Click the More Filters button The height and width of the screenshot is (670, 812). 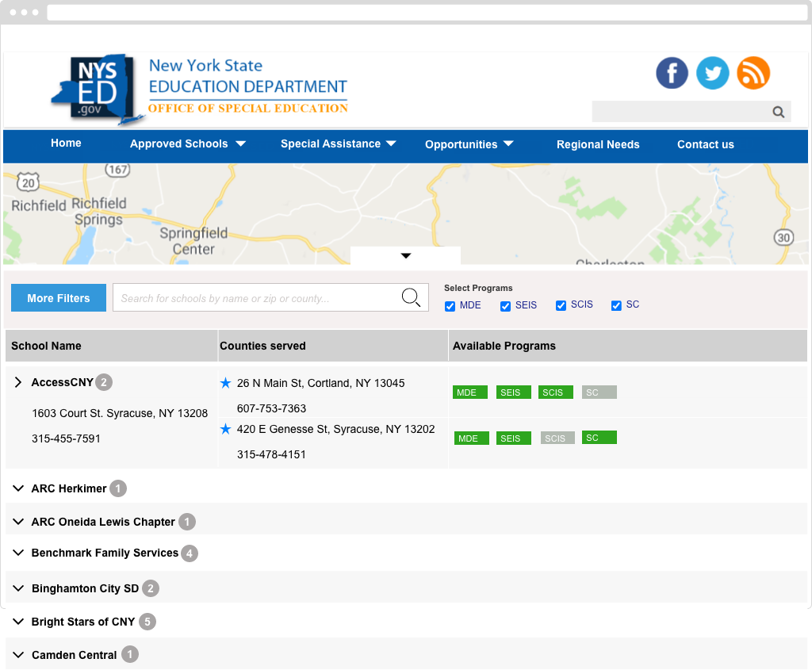[59, 298]
